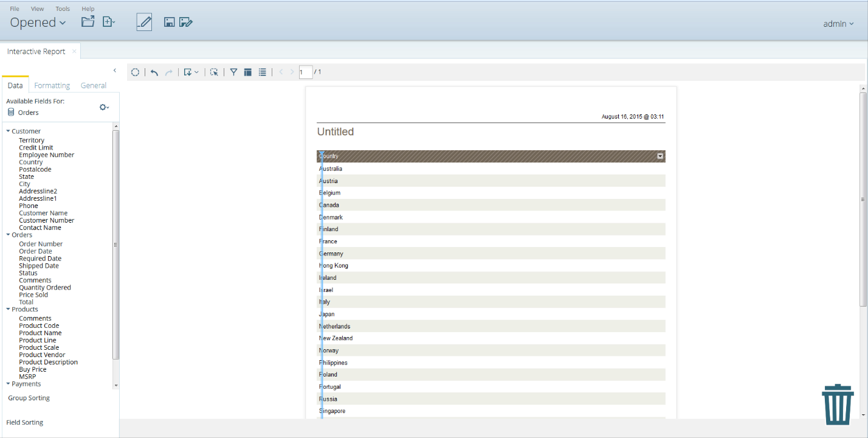
Task: Switch to the Formatting tab
Action: [52, 85]
